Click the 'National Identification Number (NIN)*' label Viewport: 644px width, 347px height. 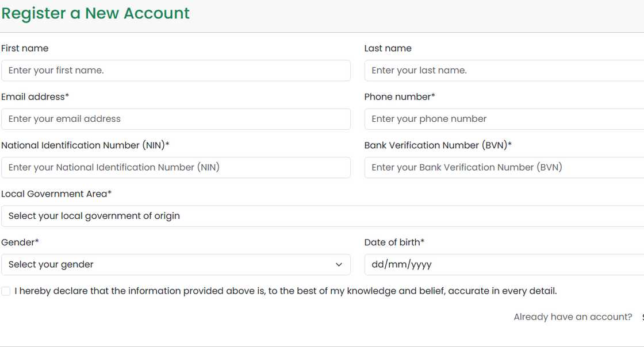(85, 145)
